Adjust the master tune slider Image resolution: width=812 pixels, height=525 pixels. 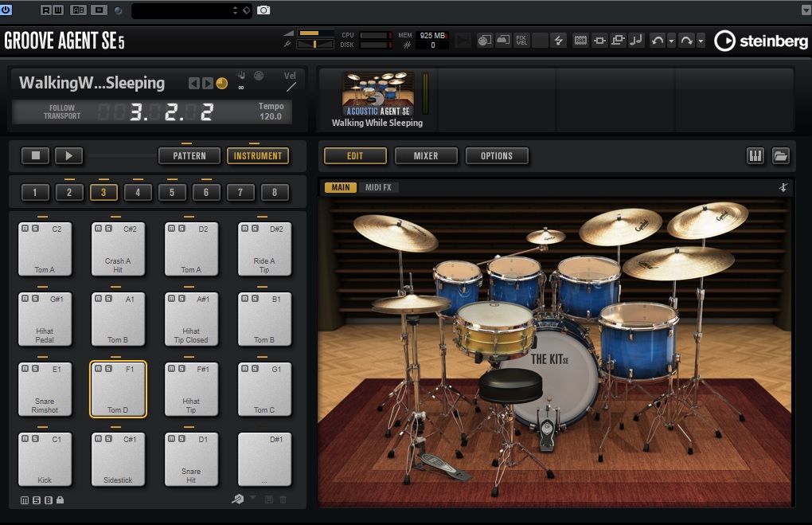click(x=315, y=45)
